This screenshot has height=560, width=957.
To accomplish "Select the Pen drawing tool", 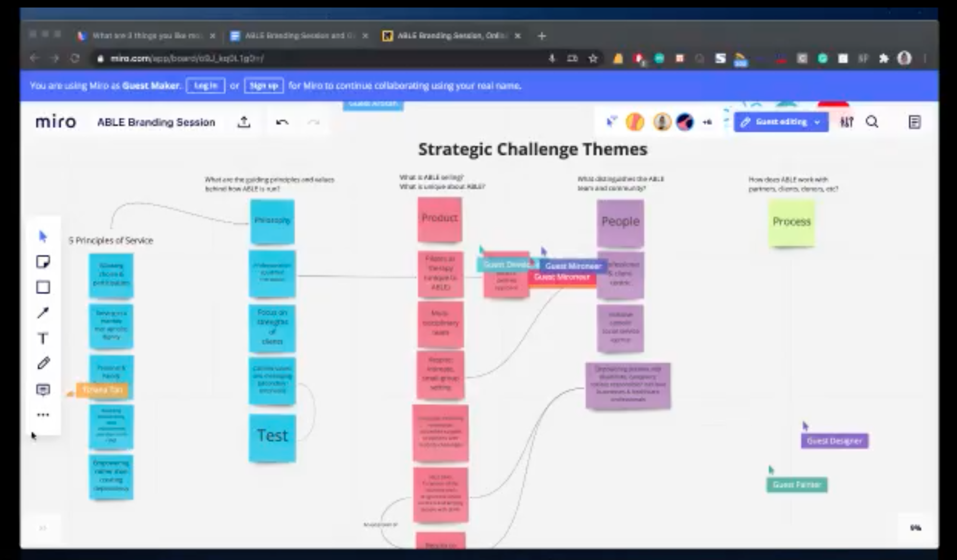I will click(x=43, y=363).
